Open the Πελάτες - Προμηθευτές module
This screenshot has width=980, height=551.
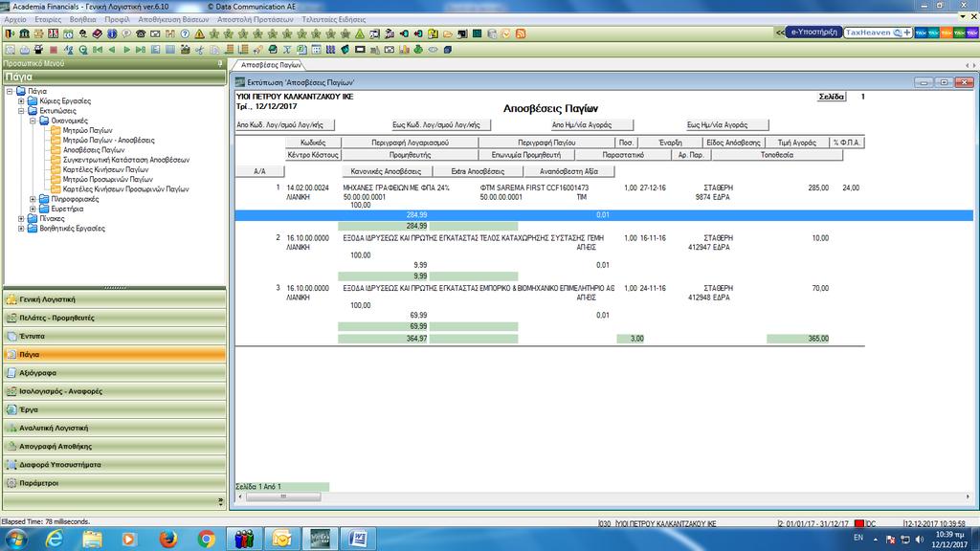tap(115, 318)
